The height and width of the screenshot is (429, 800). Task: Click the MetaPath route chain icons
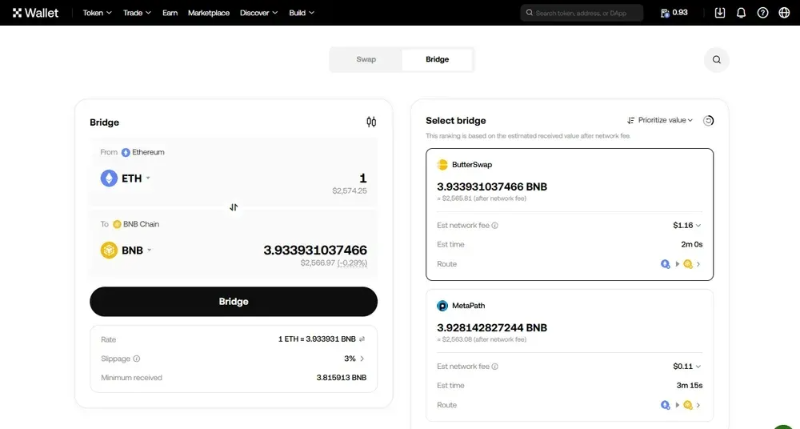[677, 405]
